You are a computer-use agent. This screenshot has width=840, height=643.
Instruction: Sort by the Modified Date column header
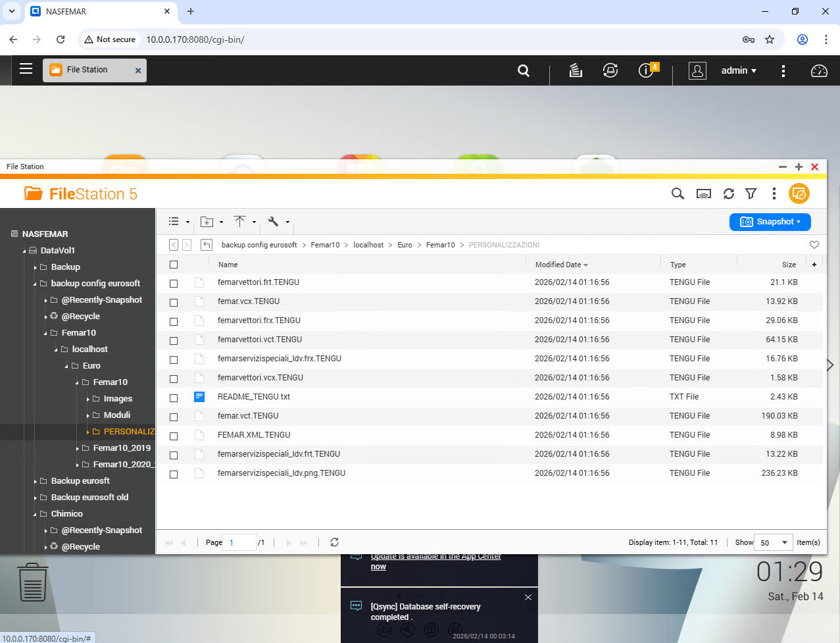coord(561,265)
